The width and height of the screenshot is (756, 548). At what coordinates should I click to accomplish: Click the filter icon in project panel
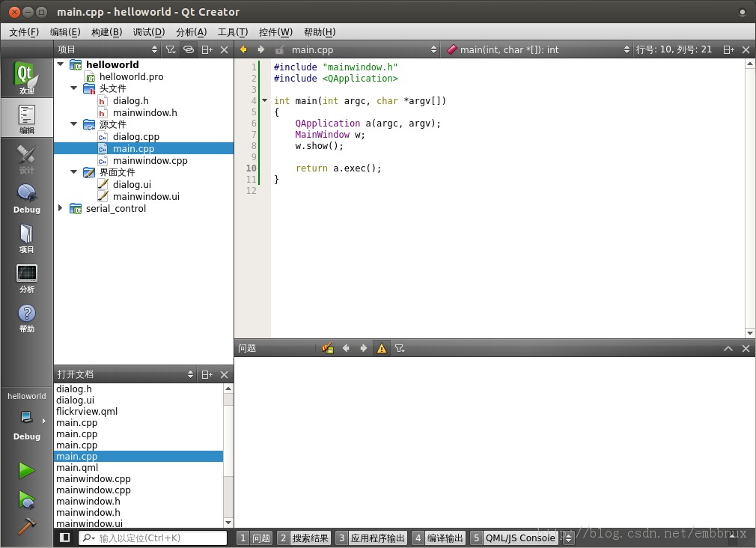coord(171,49)
